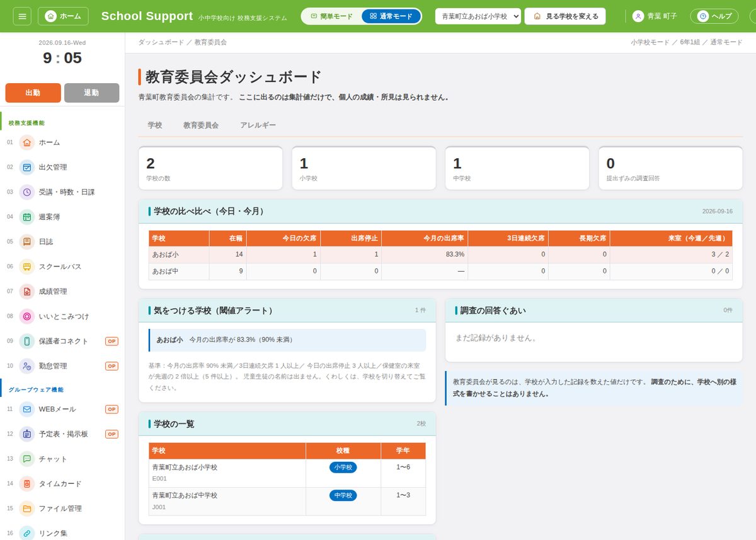Open ヘルプ button
Viewport: 756px width, 540px height.
click(714, 16)
